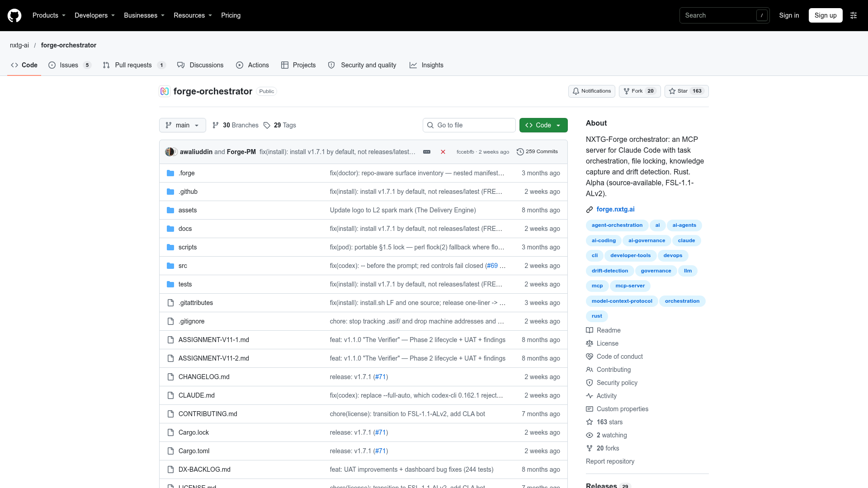Image resolution: width=868 pixels, height=488 pixels.
Task: Click the Custom properties icon
Action: coord(590,409)
